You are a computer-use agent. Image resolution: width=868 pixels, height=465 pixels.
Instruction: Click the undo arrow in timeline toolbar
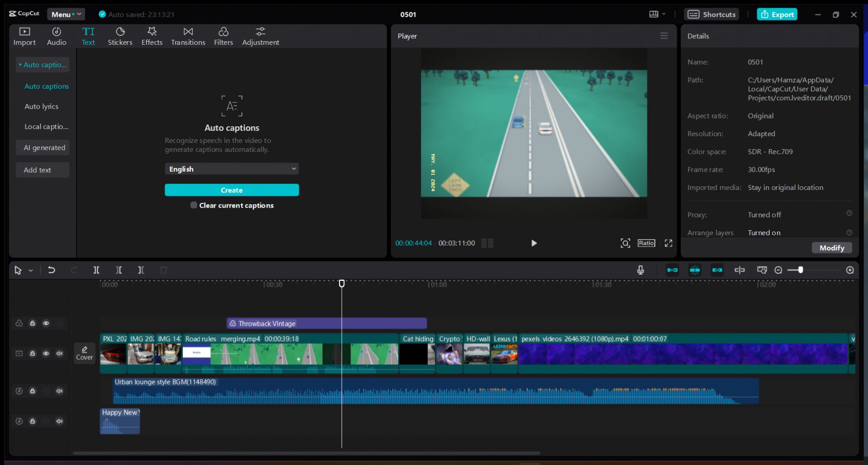(52, 270)
